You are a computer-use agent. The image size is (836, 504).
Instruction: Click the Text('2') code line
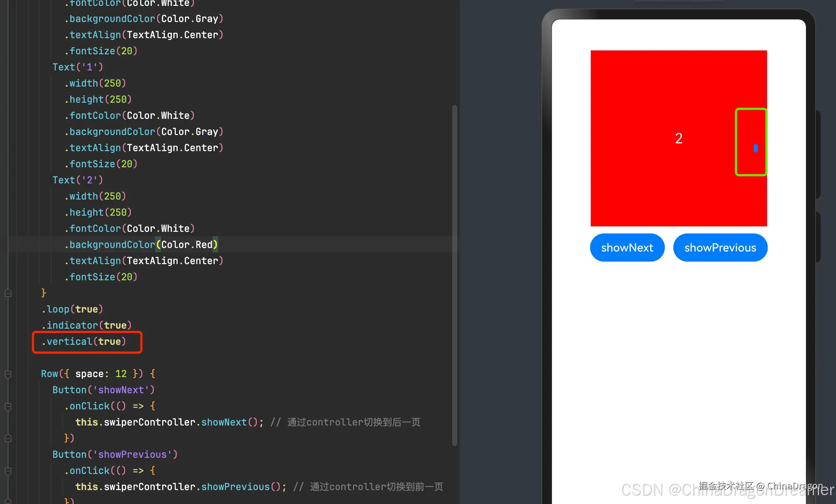78,180
